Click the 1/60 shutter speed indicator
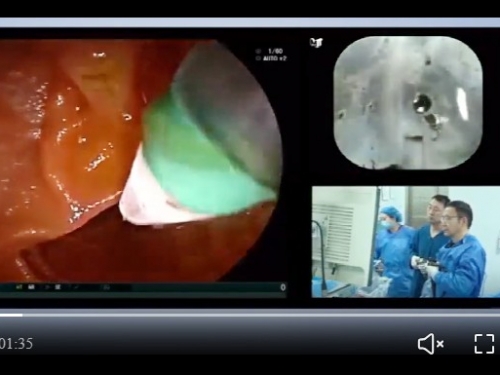This screenshot has height=375, width=500. tap(275, 51)
